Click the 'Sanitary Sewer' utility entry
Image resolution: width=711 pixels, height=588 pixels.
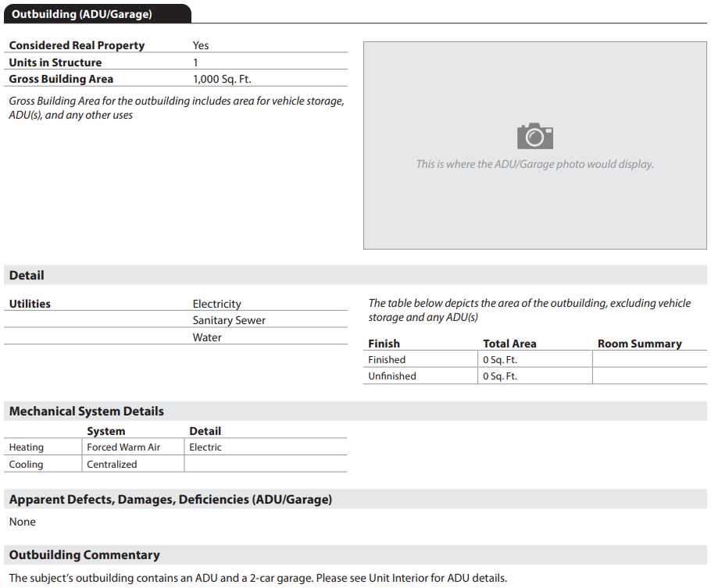[x=229, y=320]
